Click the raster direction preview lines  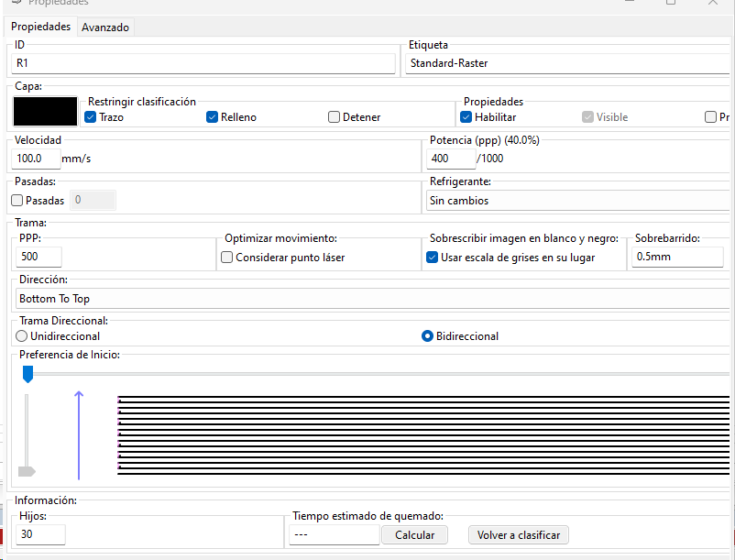423,435
